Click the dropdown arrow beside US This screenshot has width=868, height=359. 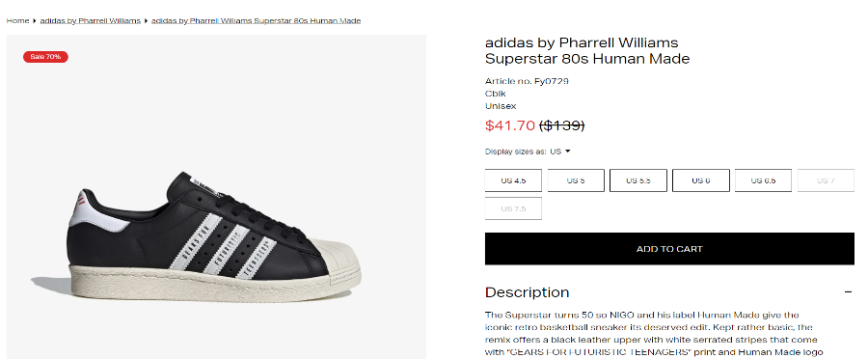(x=567, y=152)
